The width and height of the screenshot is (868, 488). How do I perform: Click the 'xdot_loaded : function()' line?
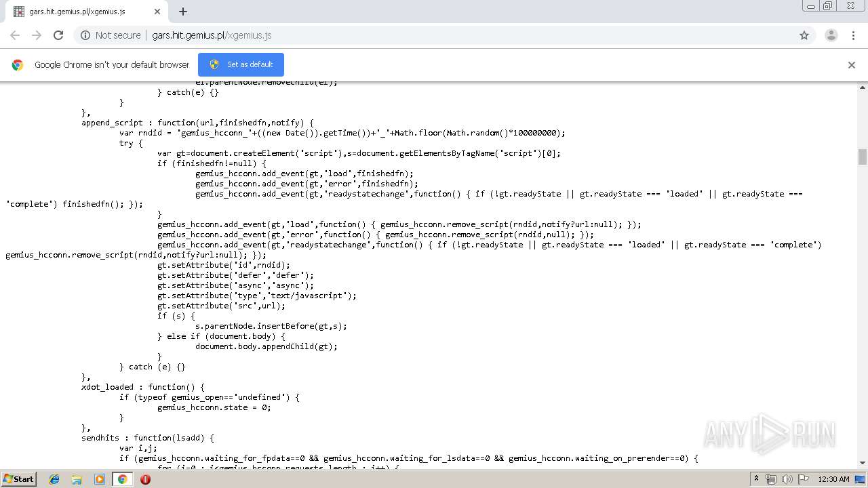pyautogui.click(x=142, y=387)
